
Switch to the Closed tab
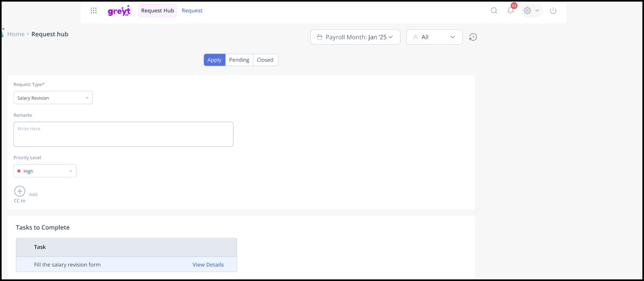click(265, 60)
